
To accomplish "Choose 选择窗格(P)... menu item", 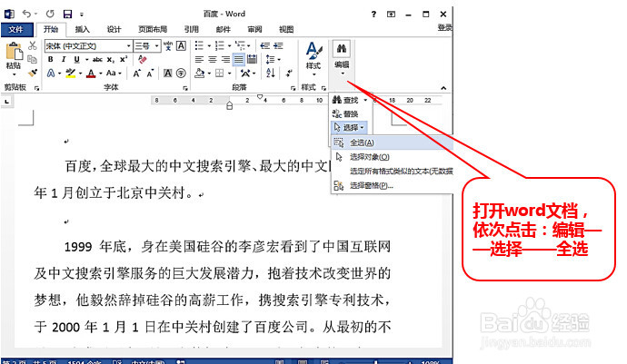I will [392, 185].
